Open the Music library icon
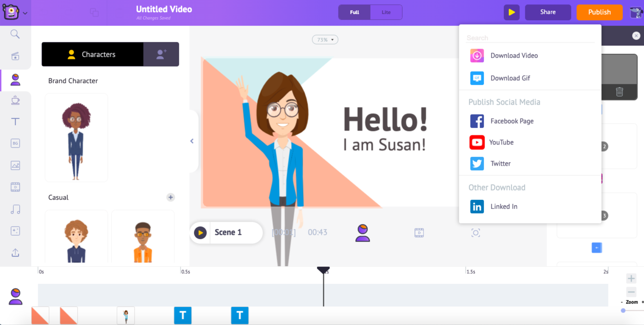 click(x=15, y=209)
